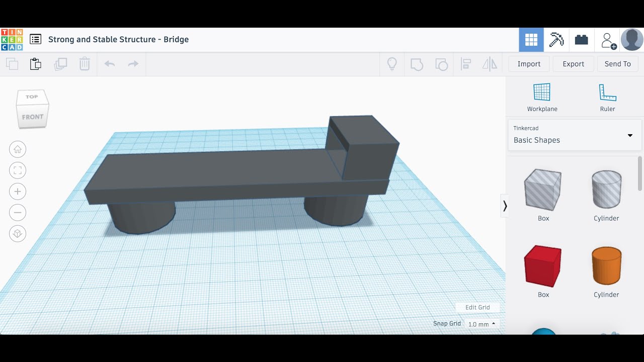Click the Fit all in view button
The width and height of the screenshot is (644, 362).
[18, 170]
